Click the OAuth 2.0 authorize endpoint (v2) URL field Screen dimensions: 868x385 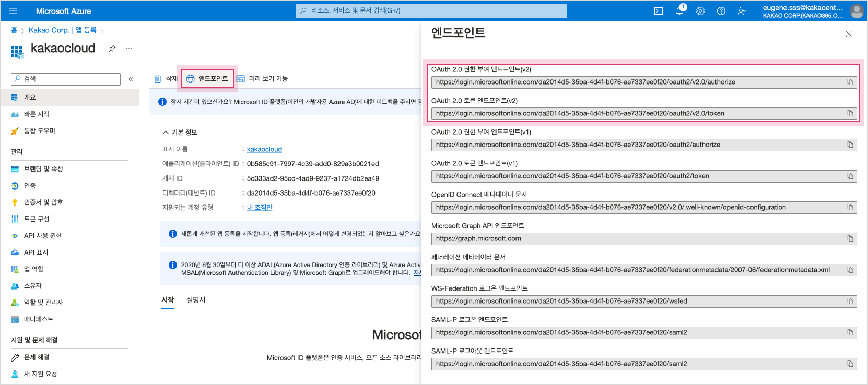(x=644, y=82)
